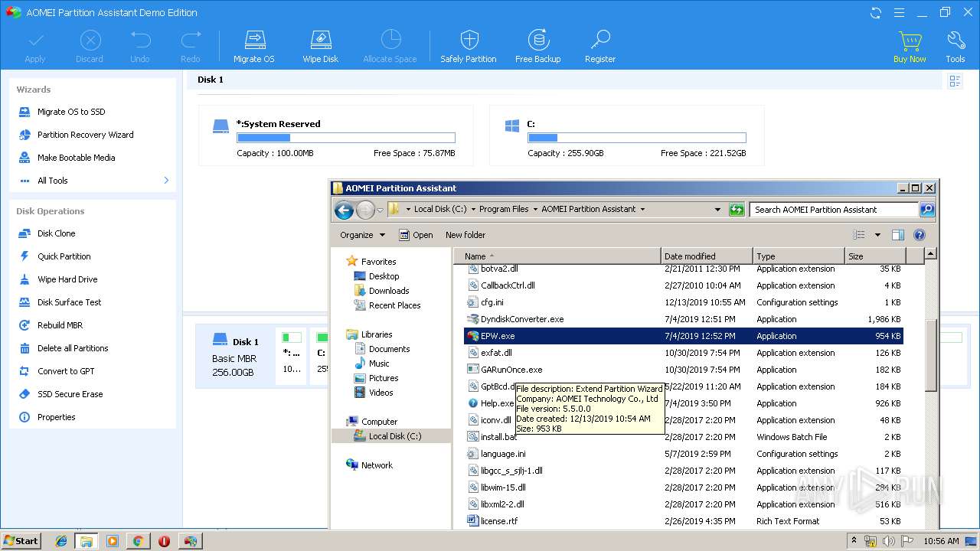This screenshot has height=551, width=980.
Task: Click the Apply checkmark button
Action: coord(35,46)
